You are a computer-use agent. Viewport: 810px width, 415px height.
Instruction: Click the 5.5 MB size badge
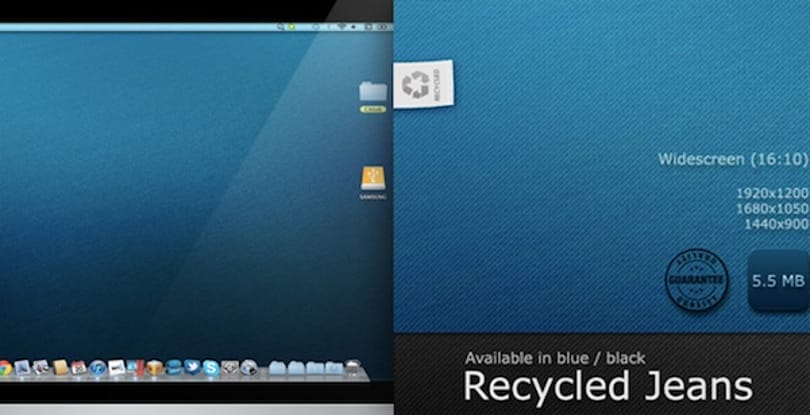pyautogui.click(x=778, y=281)
